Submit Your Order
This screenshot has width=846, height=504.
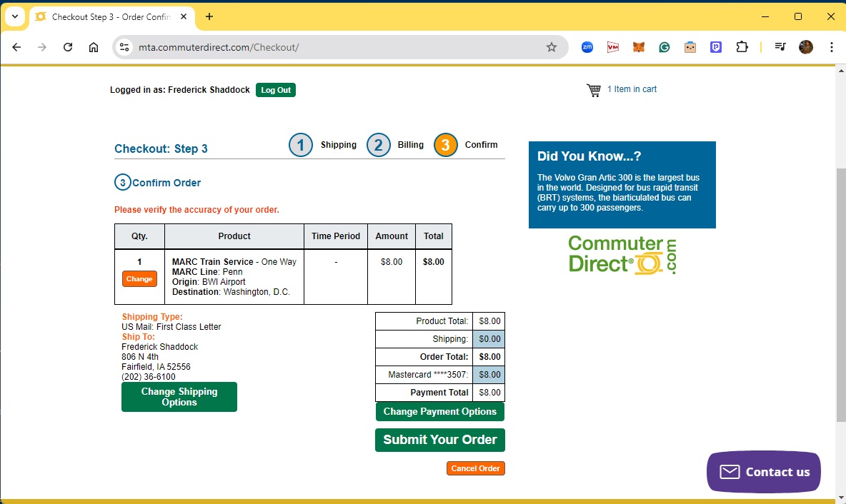[x=439, y=440]
